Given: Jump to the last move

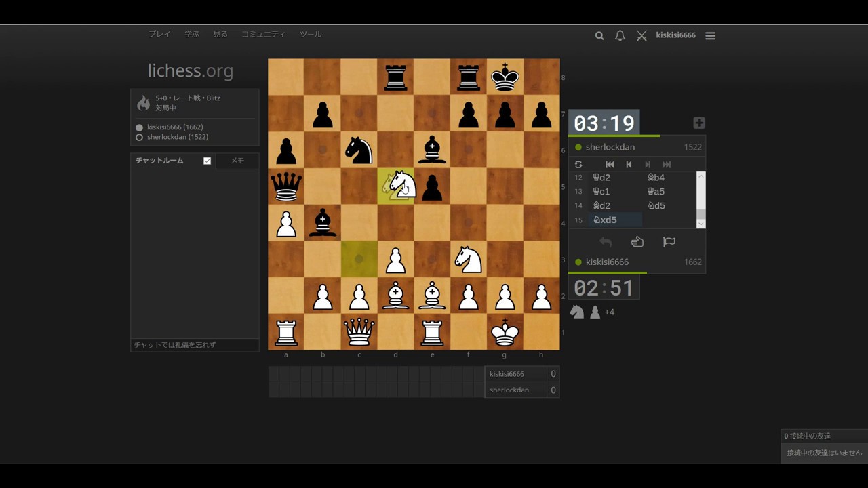Looking at the screenshot, I should click(667, 165).
